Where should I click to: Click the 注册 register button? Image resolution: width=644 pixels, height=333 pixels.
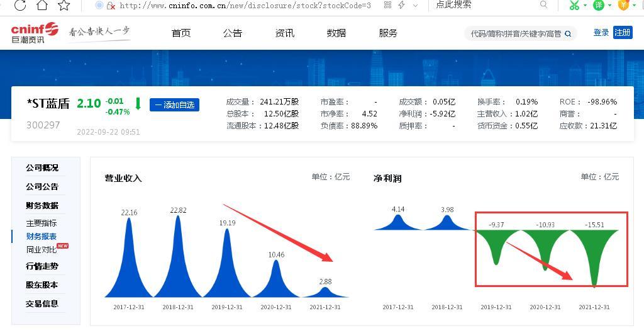pyautogui.click(x=623, y=33)
